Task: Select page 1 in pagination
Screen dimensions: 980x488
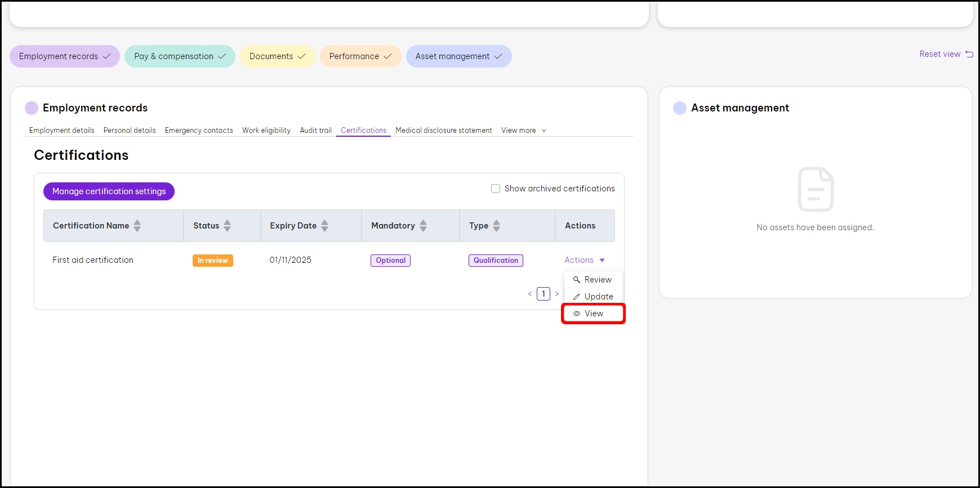Action: [x=544, y=294]
